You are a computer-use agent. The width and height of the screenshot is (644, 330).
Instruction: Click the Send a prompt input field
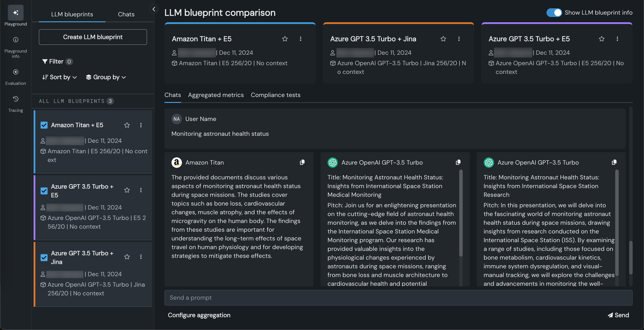398,298
